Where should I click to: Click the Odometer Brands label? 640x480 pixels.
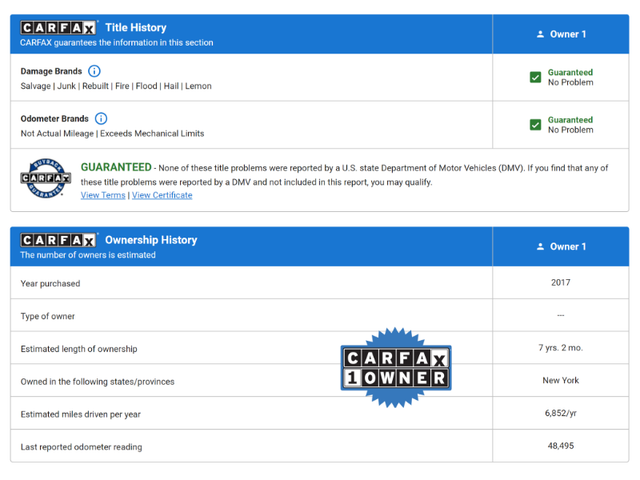pyautogui.click(x=55, y=119)
